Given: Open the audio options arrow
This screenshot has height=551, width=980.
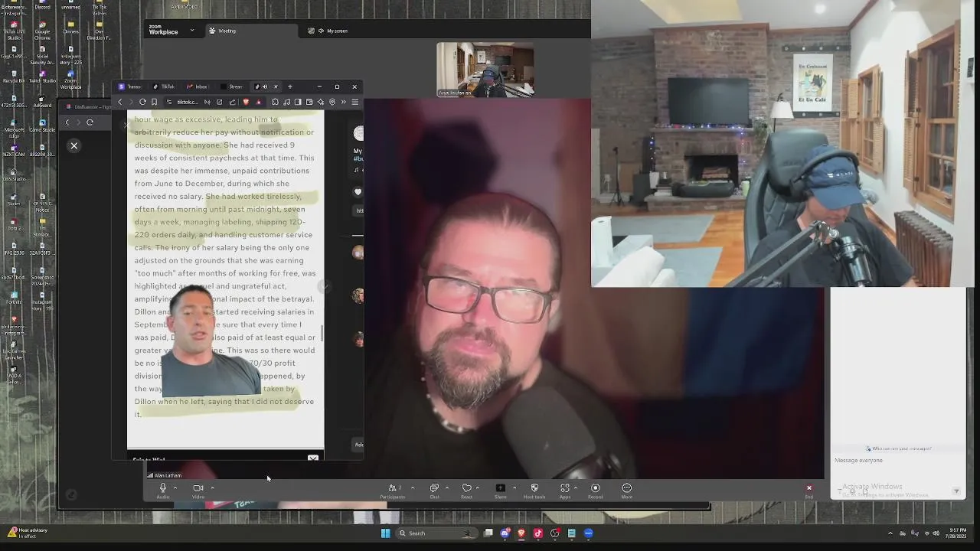Looking at the screenshot, I should (x=175, y=488).
